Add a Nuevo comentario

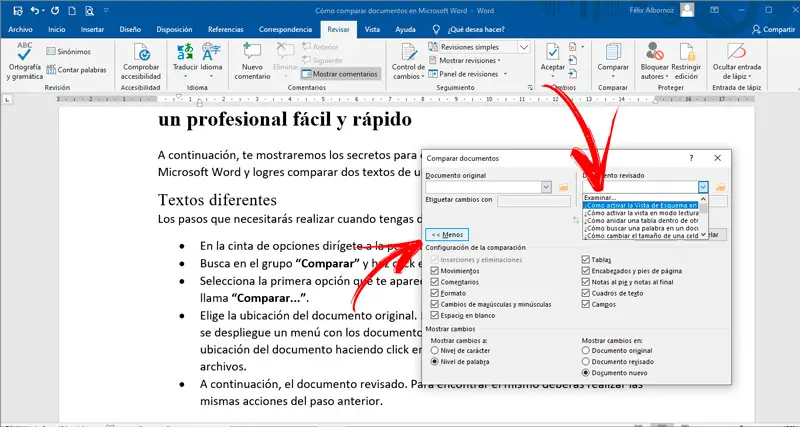pyautogui.click(x=253, y=61)
